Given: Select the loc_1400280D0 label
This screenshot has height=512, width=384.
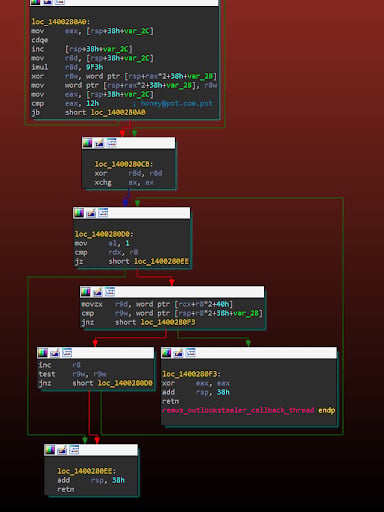Looking at the screenshot, I should click(104, 234).
